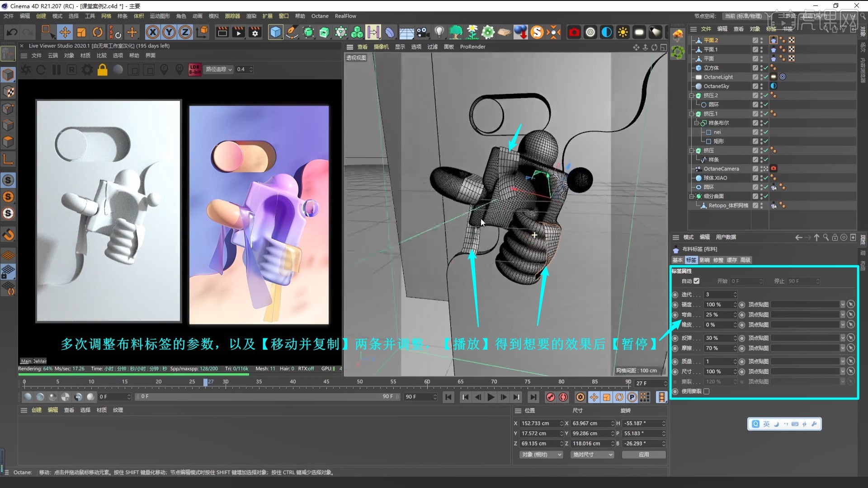Click the 应用 apply button
The image size is (868, 488).
click(x=644, y=455)
